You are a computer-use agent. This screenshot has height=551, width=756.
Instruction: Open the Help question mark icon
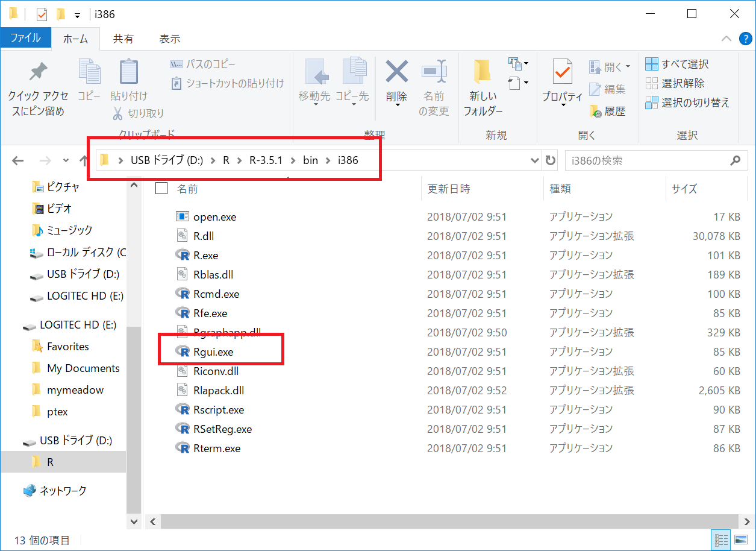(x=745, y=39)
